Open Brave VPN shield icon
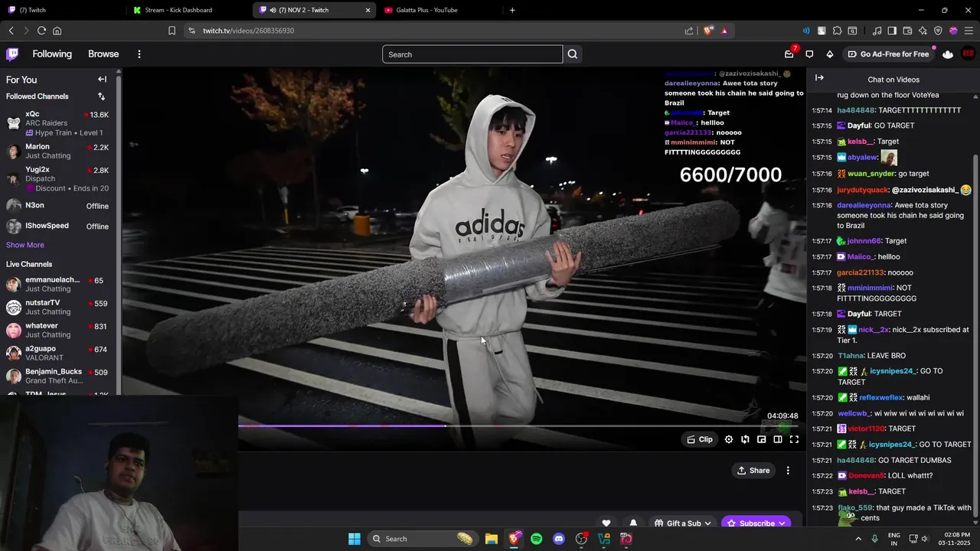 [938, 31]
